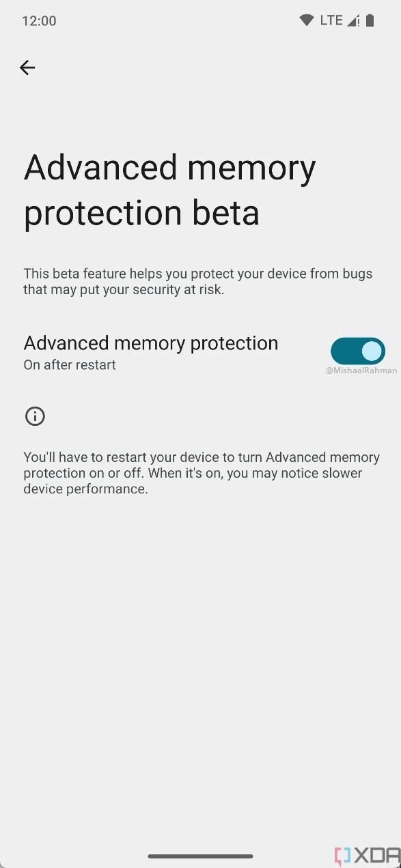Tap the bottom navigation gesture pill
Viewport: 401px width, 868px height.
pos(201,856)
